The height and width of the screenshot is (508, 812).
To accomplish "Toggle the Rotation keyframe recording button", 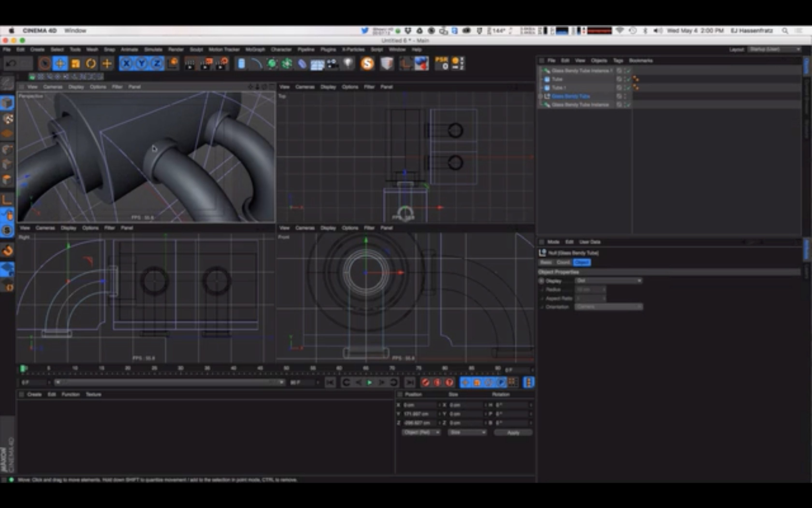I will [489, 382].
